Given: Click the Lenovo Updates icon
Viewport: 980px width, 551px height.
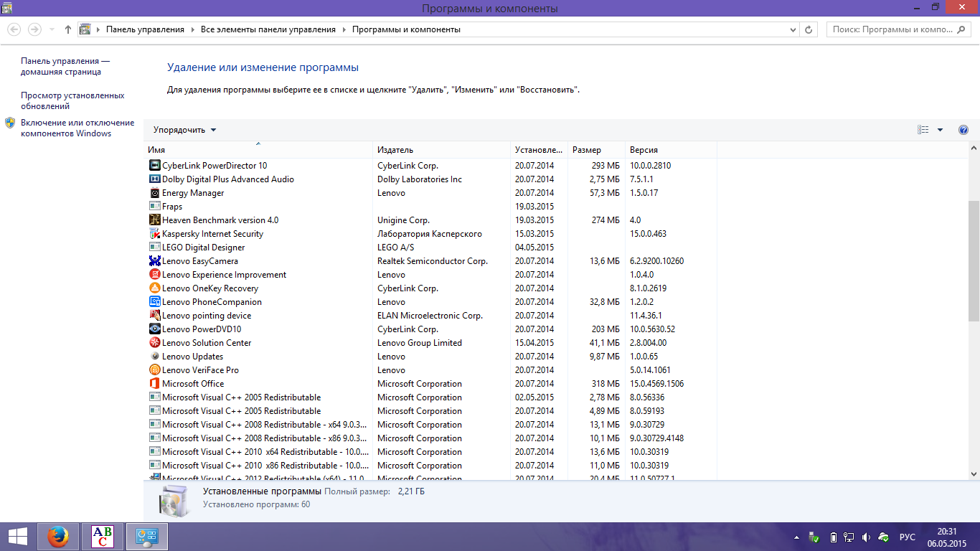Looking at the screenshot, I should [154, 357].
